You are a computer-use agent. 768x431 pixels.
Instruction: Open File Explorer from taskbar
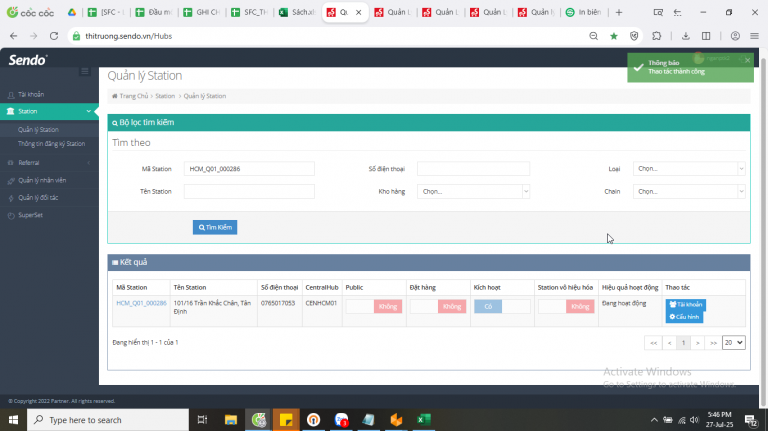tap(231, 420)
